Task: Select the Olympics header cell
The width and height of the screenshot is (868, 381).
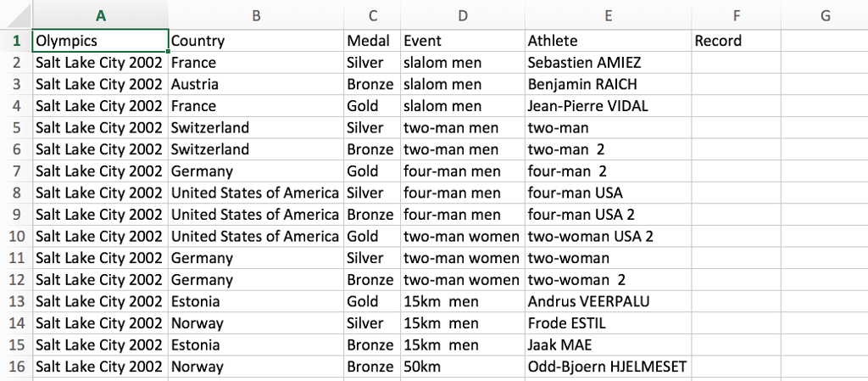Action: (x=100, y=41)
